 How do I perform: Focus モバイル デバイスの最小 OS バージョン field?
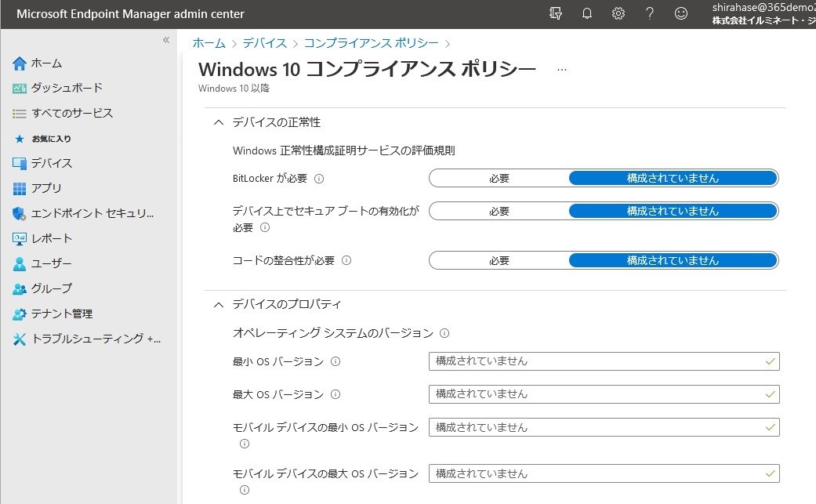pos(604,427)
